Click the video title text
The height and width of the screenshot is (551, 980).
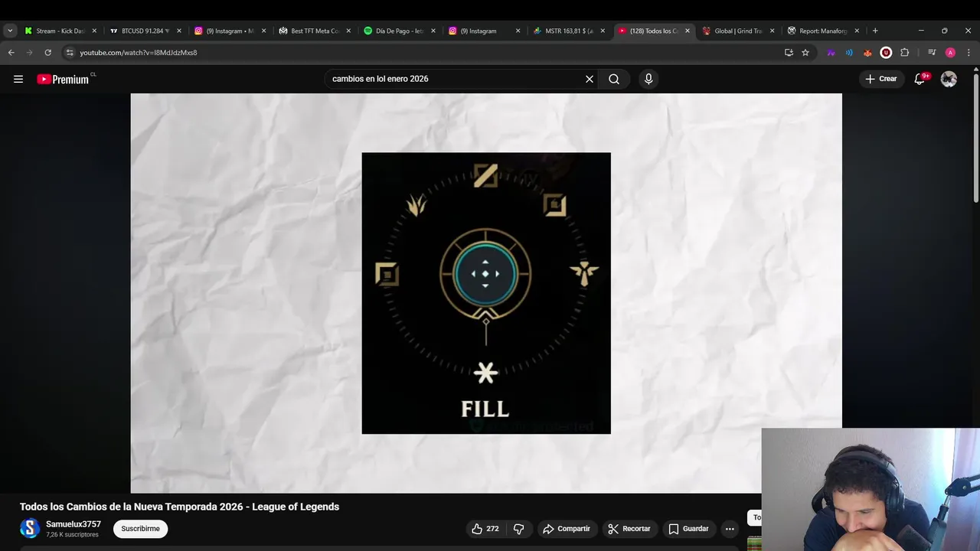(x=179, y=507)
